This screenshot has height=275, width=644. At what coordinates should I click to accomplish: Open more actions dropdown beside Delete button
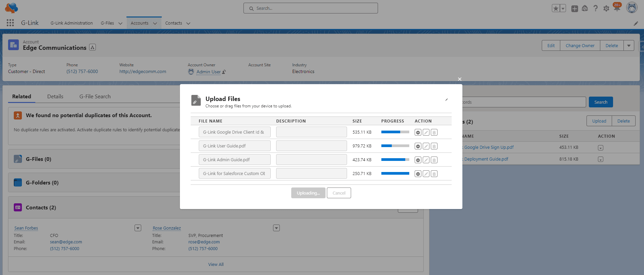point(629,46)
